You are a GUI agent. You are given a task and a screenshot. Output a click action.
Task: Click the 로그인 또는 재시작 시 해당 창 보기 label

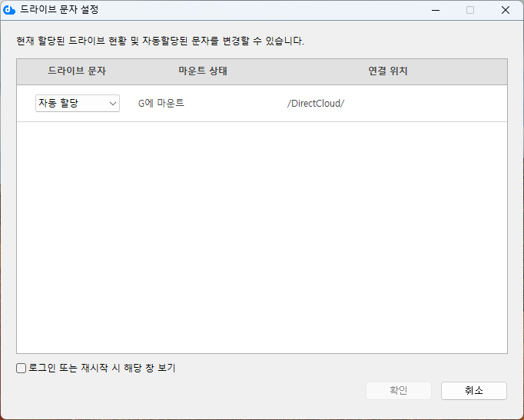point(102,369)
